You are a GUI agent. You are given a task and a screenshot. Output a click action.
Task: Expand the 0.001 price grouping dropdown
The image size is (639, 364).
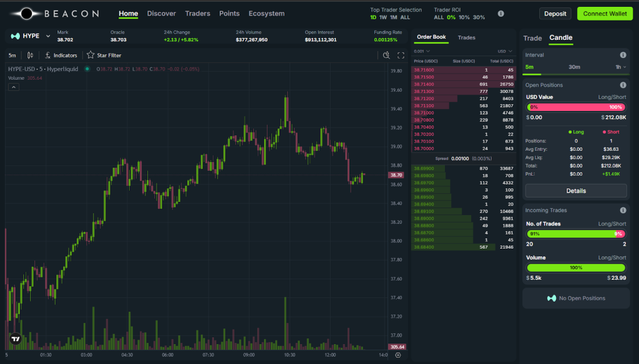click(x=422, y=51)
